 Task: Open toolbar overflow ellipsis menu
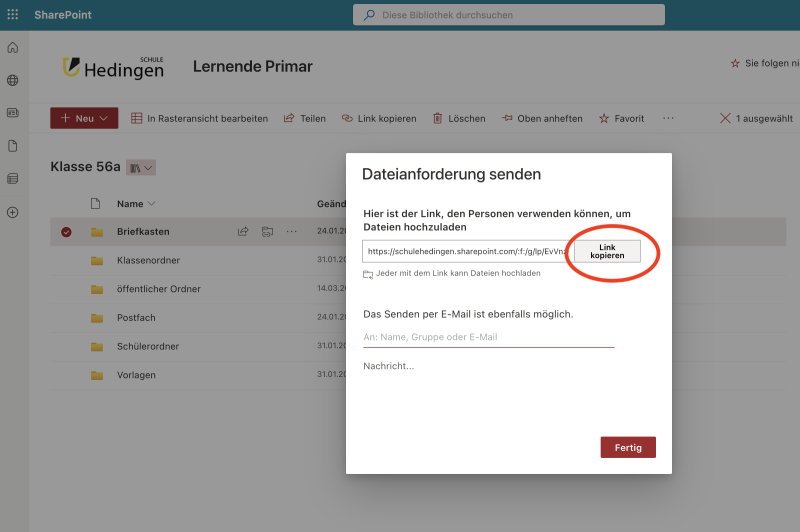pyautogui.click(x=668, y=118)
